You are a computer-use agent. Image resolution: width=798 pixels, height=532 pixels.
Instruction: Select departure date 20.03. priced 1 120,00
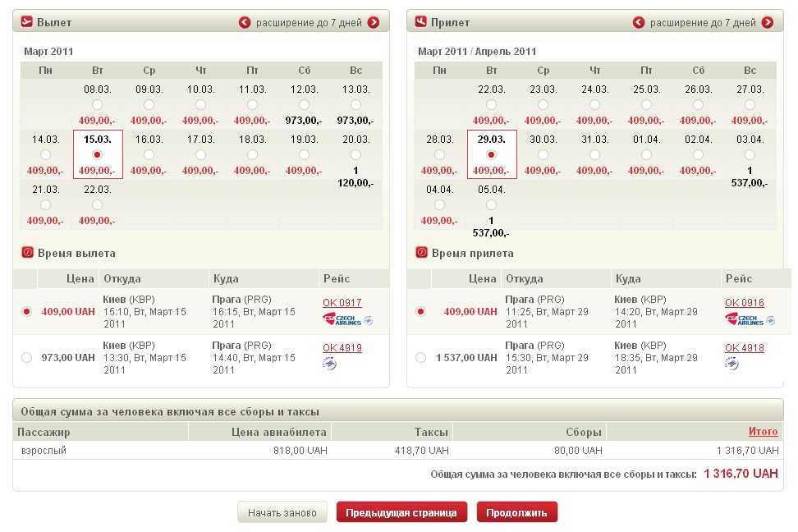pos(355,154)
